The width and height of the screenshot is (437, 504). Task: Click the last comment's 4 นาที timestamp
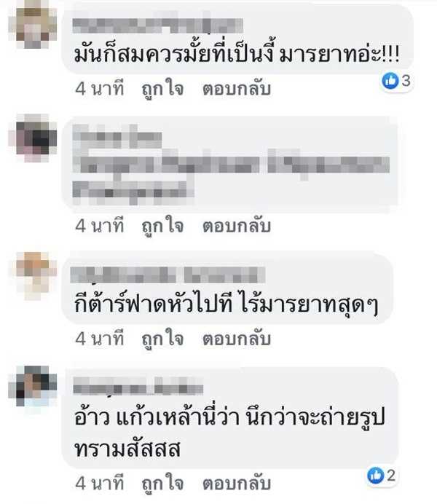coord(100,484)
